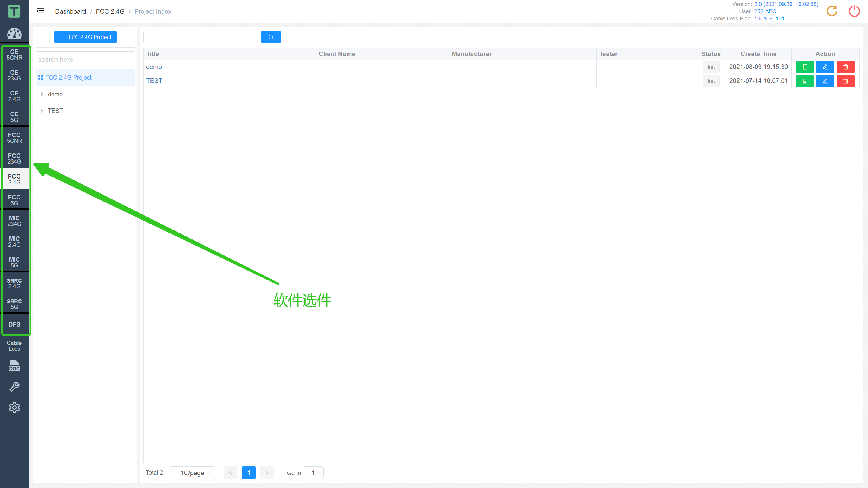868x488 pixels.
Task: Open the settings gear icon
Action: pos(14,408)
